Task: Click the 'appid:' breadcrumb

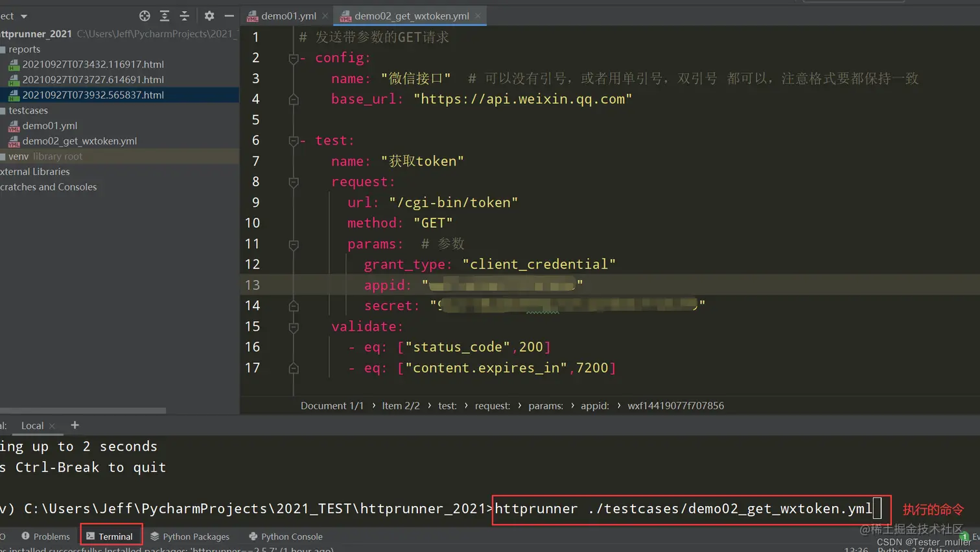Action: 595,405
